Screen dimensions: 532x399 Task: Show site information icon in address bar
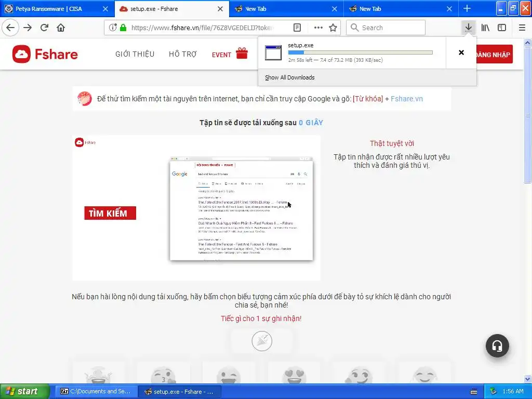point(113,28)
